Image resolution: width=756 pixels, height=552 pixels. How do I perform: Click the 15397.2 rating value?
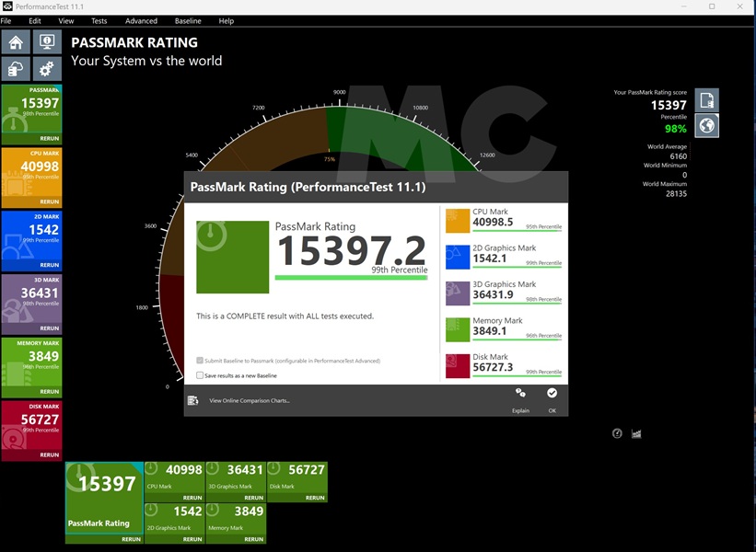352,251
